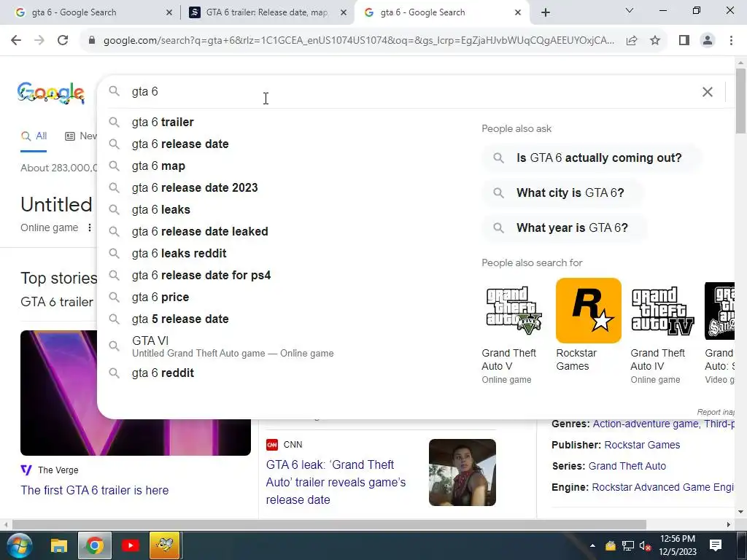Open Grand Theft Auto V thumbnail
The height and width of the screenshot is (560, 747).
(x=514, y=311)
